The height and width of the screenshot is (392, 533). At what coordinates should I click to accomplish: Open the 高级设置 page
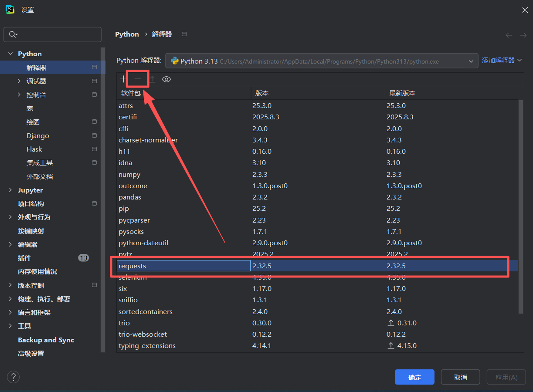tap(31, 353)
